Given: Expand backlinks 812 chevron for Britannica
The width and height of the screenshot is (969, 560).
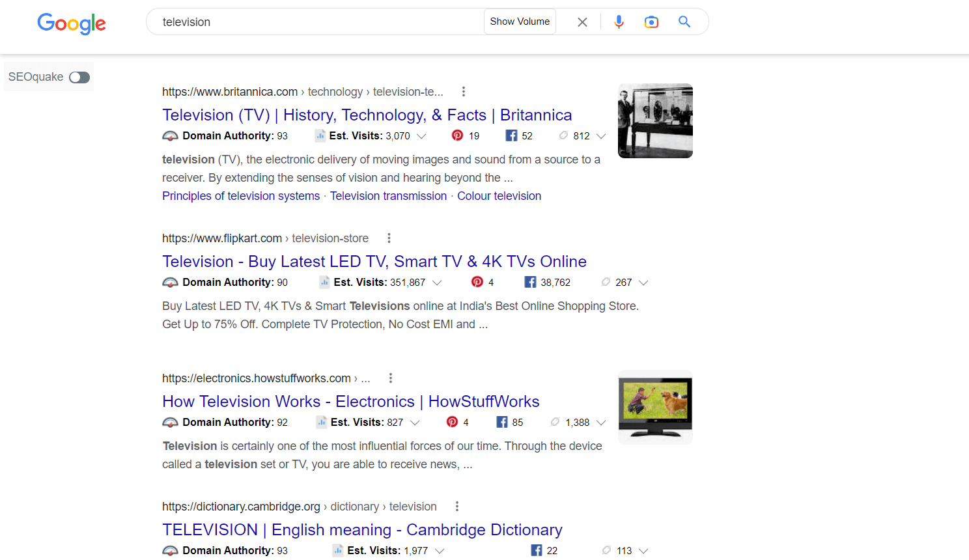Looking at the screenshot, I should click(x=601, y=136).
